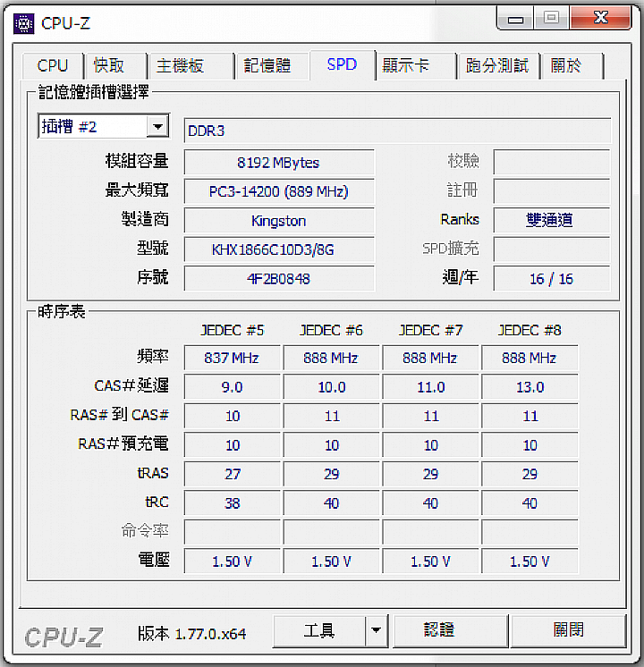
Task: Click the 關閉 button
Action: point(568,630)
